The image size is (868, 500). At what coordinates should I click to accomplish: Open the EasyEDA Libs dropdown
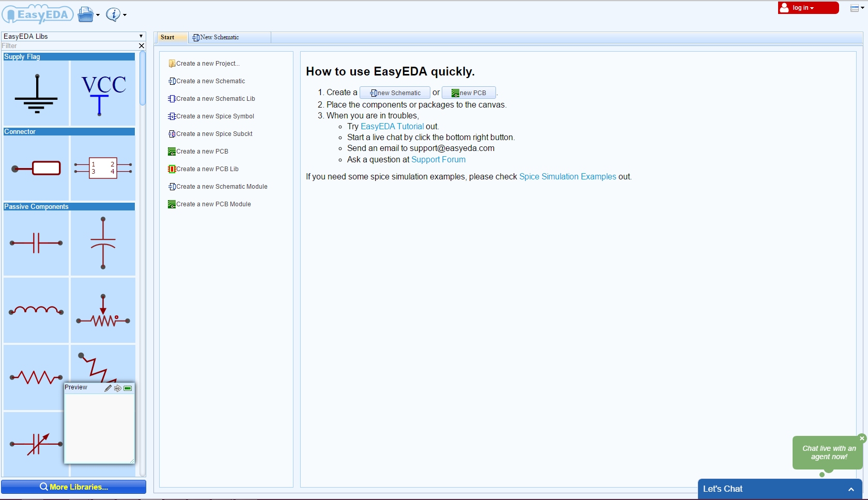tap(73, 36)
